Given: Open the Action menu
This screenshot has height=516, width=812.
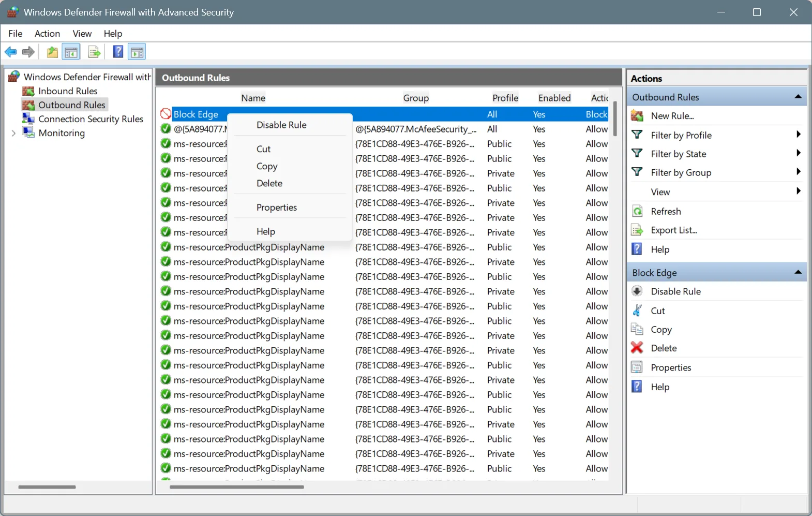Looking at the screenshot, I should click(47, 34).
